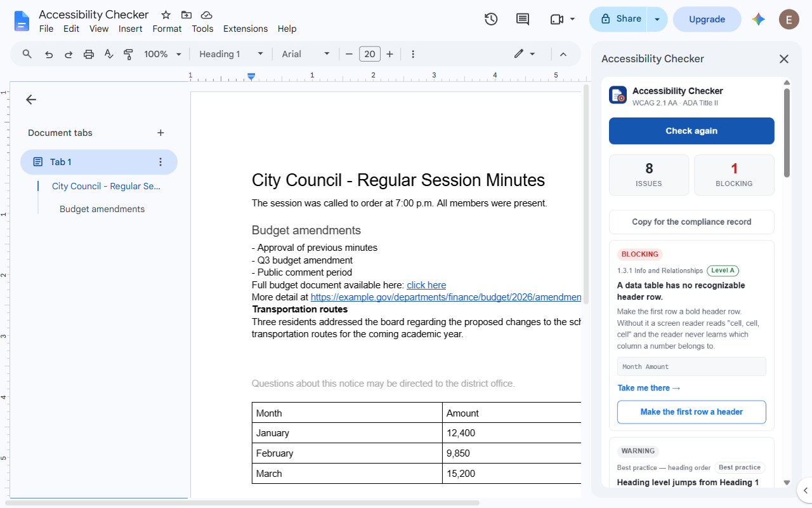Click the Share button
Viewport: 812px width, 508px height.
tap(619, 19)
